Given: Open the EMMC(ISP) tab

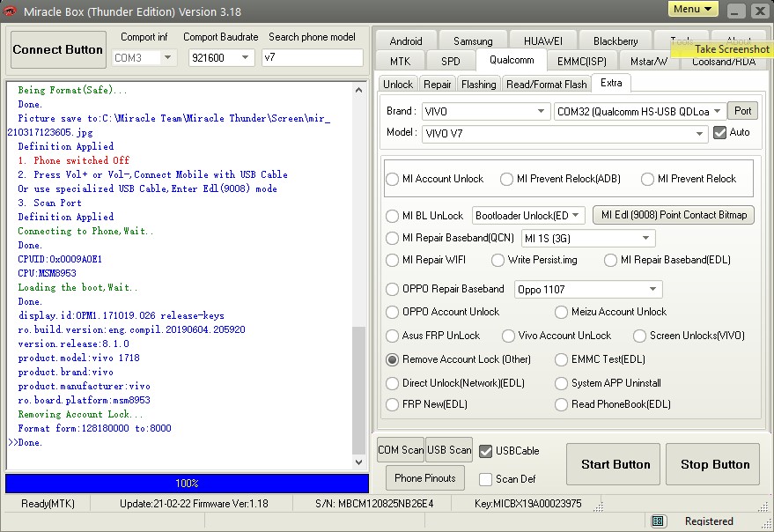Looking at the screenshot, I should tap(581, 62).
